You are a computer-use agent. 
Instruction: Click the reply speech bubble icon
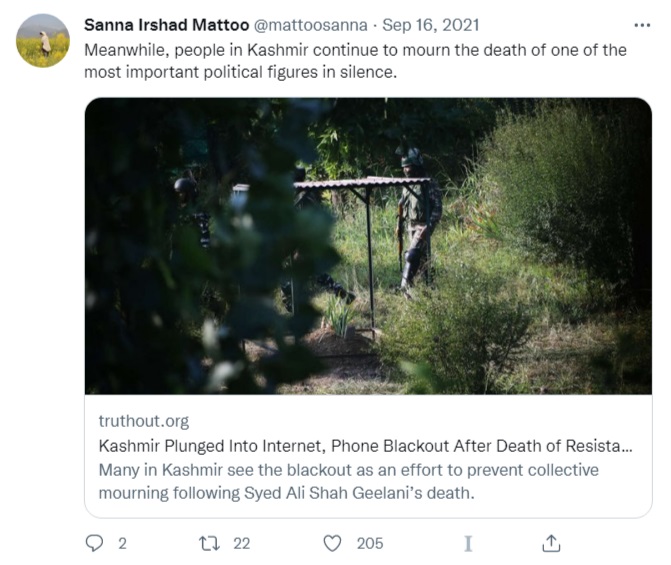tap(95, 543)
